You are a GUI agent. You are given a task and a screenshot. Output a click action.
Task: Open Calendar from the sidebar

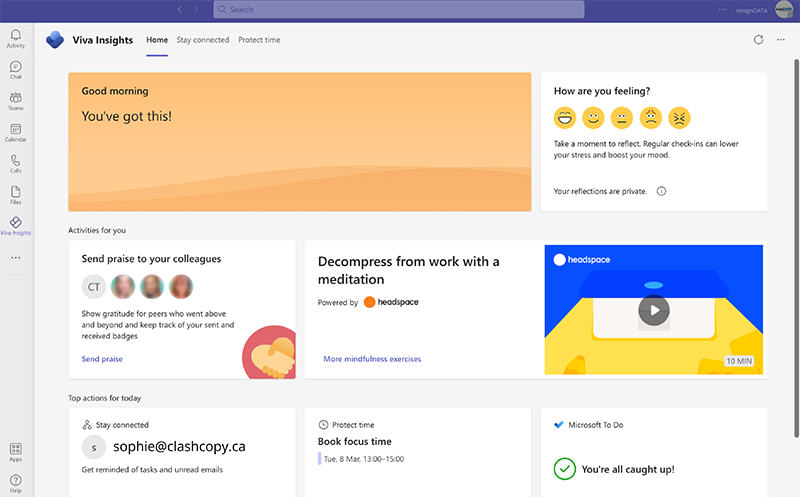coord(15,133)
